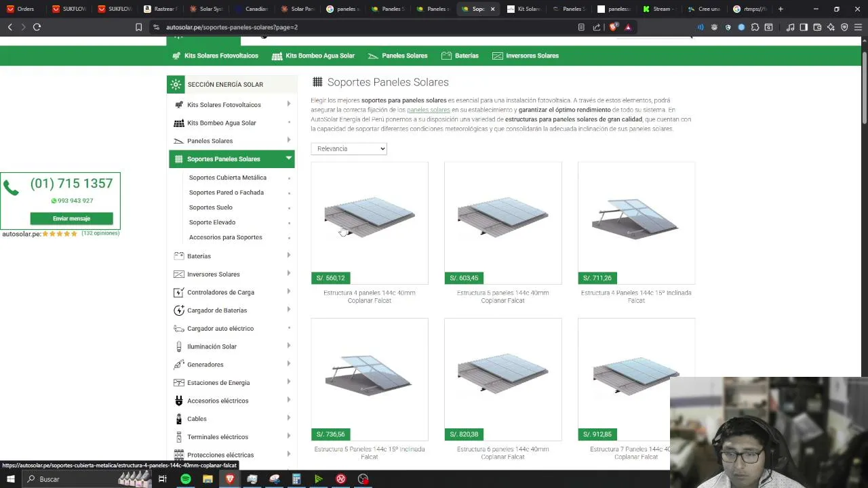Click the 132 opiniones reviews link

(x=100, y=233)
